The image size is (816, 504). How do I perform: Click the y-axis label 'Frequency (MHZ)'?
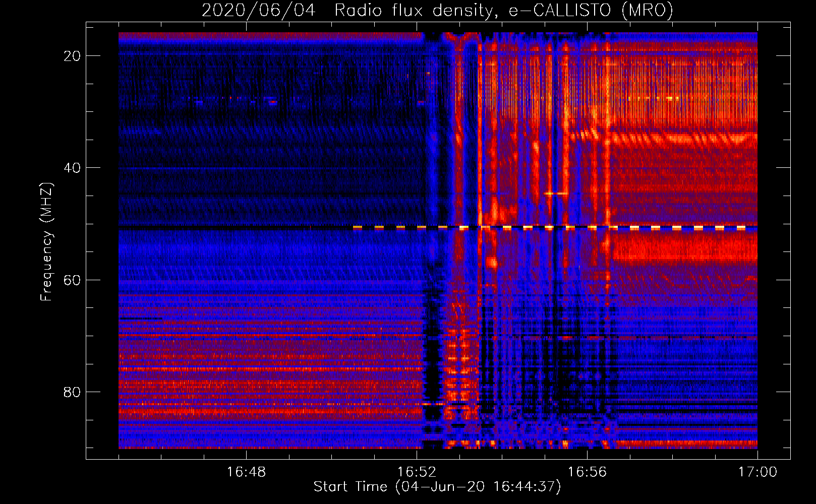coord(46,241)
